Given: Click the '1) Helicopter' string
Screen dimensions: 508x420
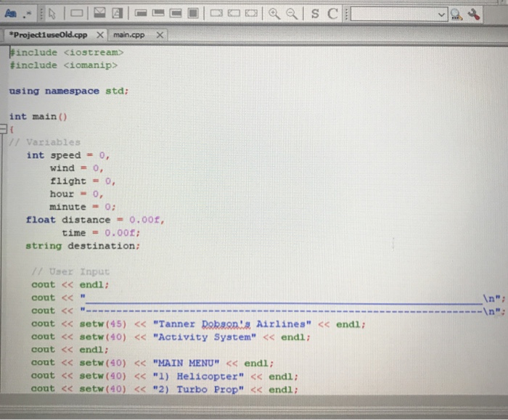Looking at the screenshot, I should coord(198,376).
